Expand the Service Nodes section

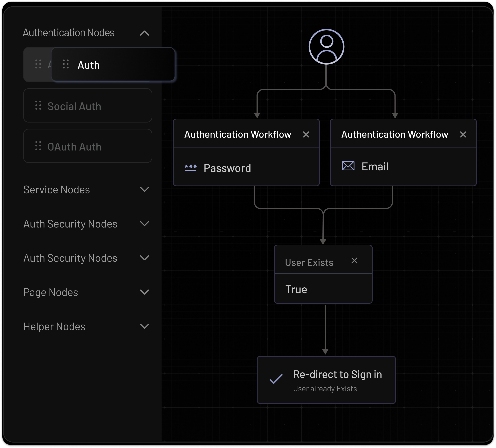tap(145, 190)
